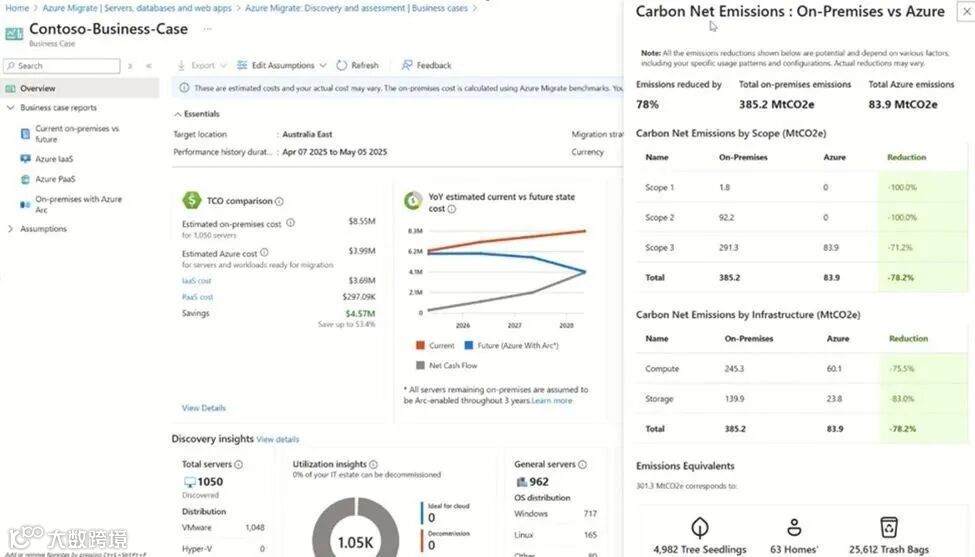The image size is (975, 557).
Task: Click the Refresh circular arrow icon
Action: (x=341, y=65)
